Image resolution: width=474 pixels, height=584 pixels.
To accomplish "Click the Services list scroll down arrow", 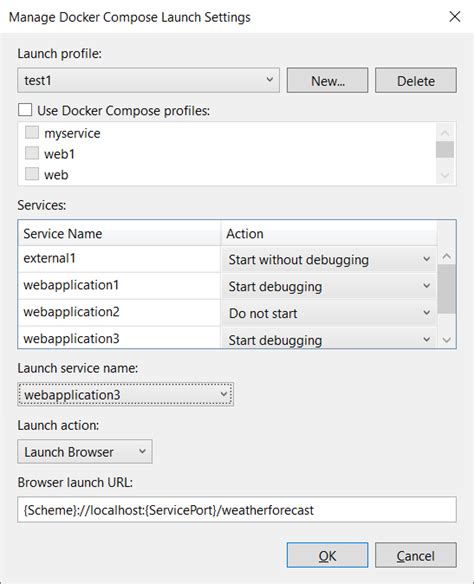I will click(x=446, y=340).
